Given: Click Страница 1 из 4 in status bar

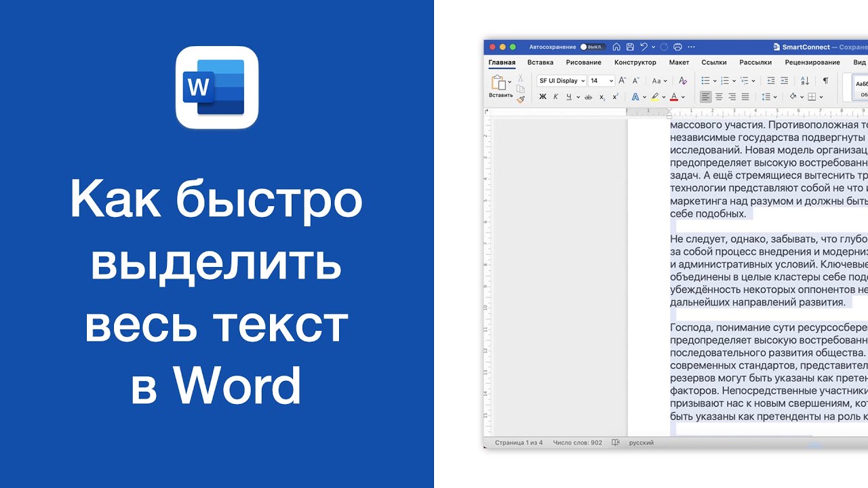Looking at the screenshot, I should (x=519, y=443).
